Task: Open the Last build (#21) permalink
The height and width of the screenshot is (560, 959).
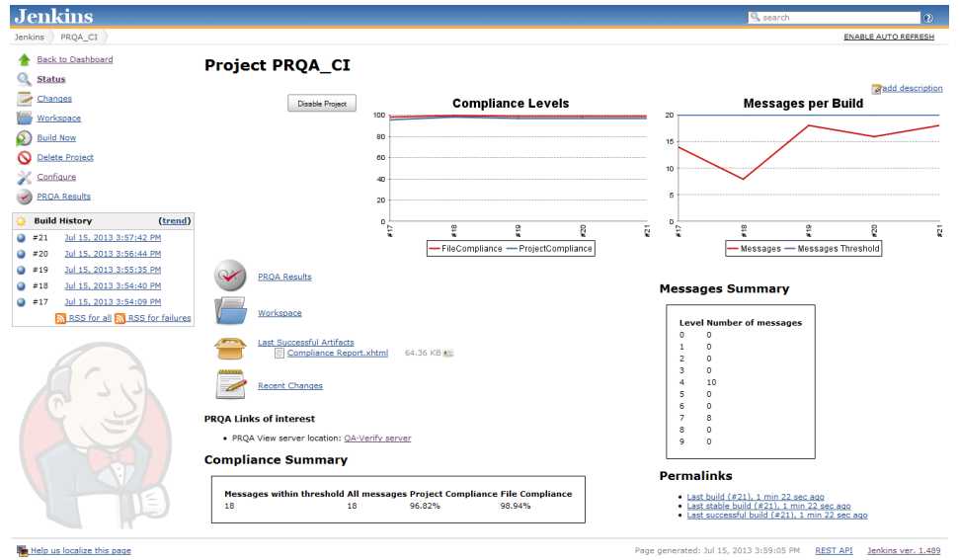Action: click(x=756, y=497)
